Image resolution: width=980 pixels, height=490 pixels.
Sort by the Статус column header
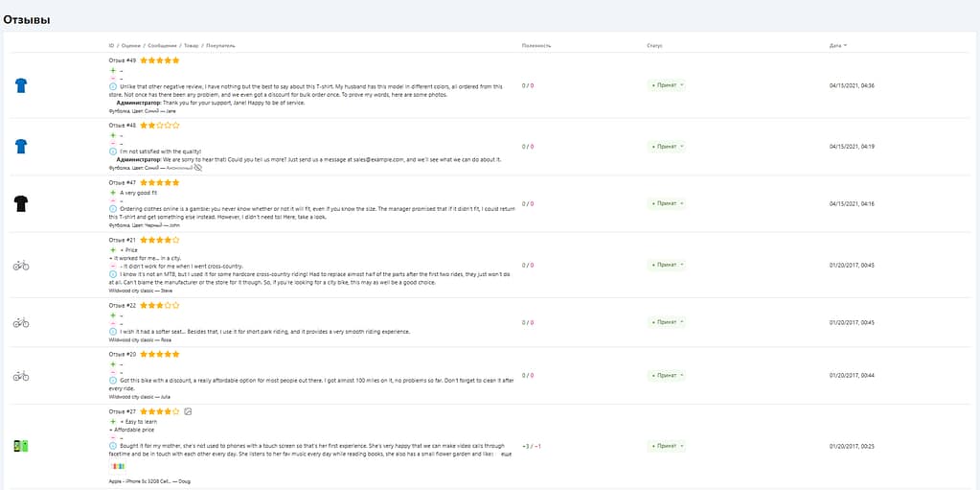pos(654,45)
